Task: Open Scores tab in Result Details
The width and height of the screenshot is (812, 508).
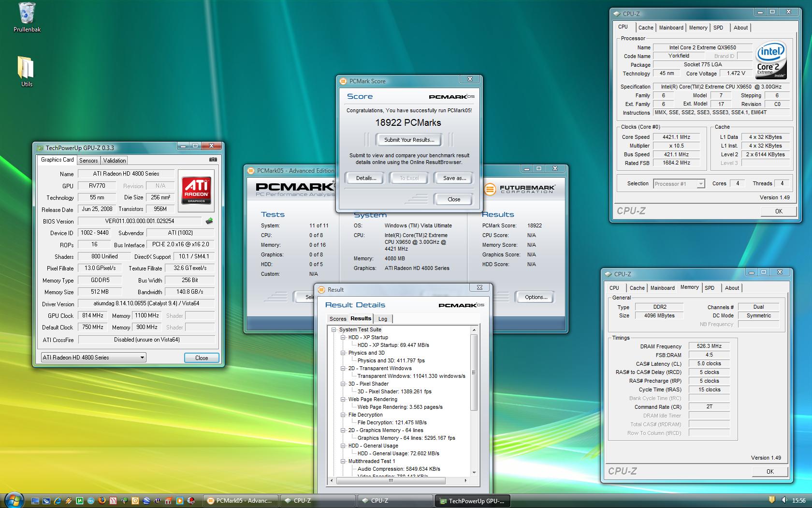Action: point(338,319)
